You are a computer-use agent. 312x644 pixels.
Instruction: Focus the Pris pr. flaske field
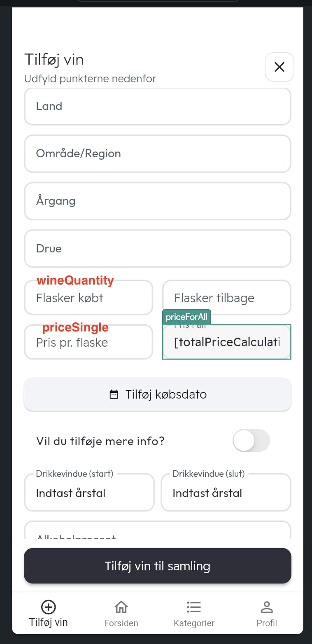pos(88,342)
